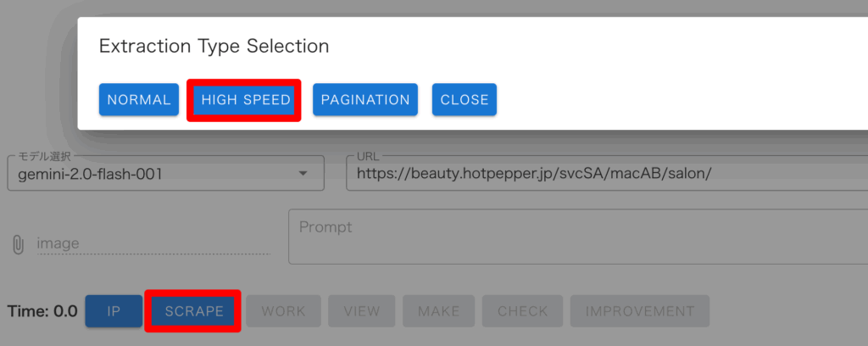868x346 pixels.
Task: Click into the Prompt text area
Action: (x=576, y=237)
